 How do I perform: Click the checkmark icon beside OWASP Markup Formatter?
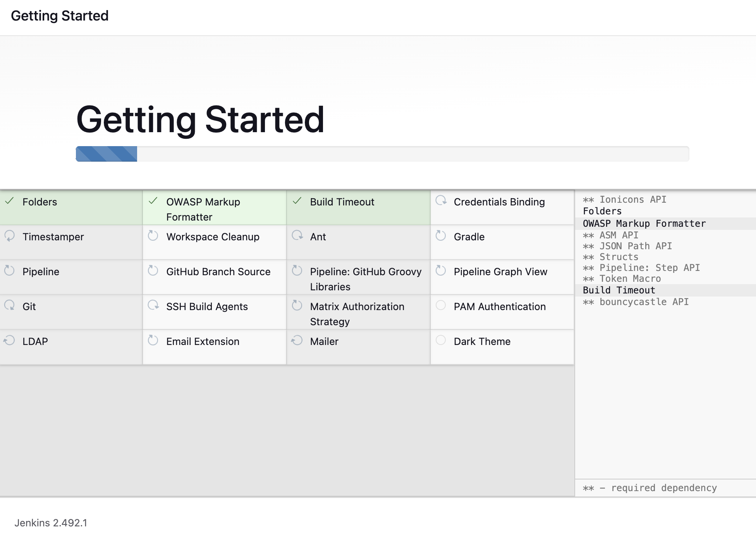tap(153, 201)
